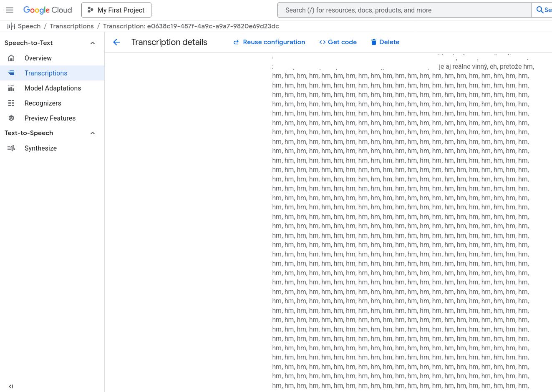Open Model Adaptations page

[x=53, y=88]
